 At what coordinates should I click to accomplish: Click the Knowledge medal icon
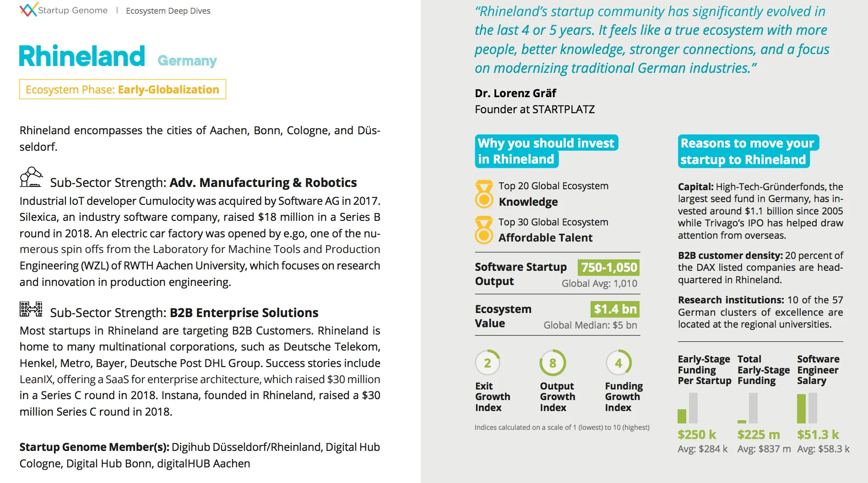click(484, 194)
